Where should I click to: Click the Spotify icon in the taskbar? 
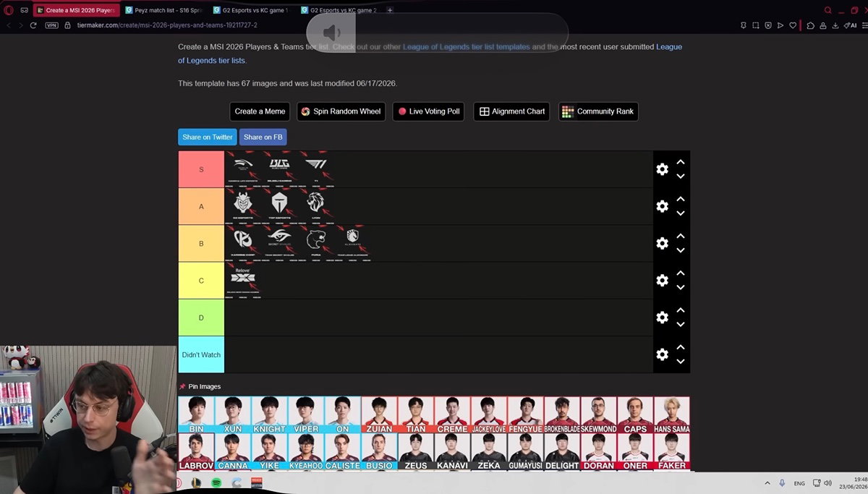click(x=216, y=482)
